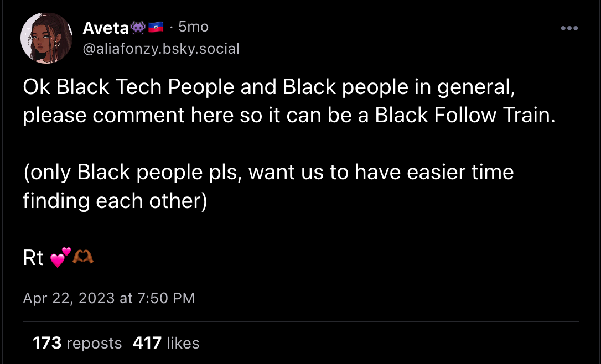Click the separator dot between name and 5mo
Viewport: 601px width, 364px height.
[172, 27]
